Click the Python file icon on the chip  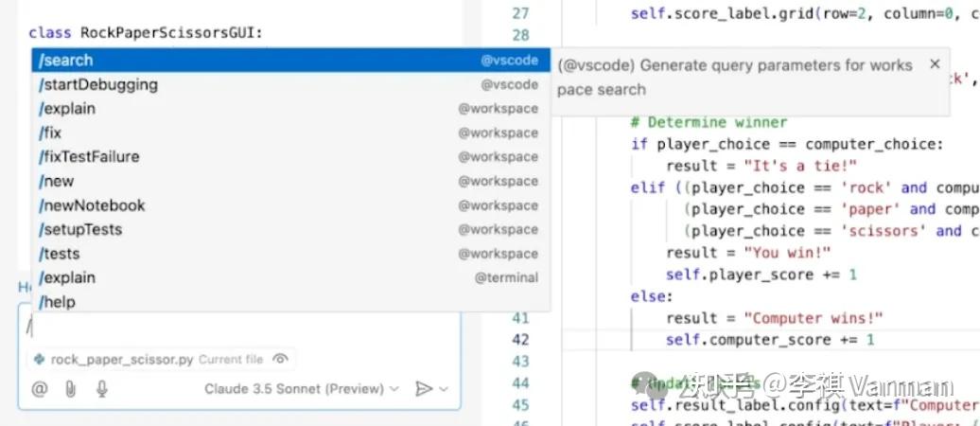(40, 359)
